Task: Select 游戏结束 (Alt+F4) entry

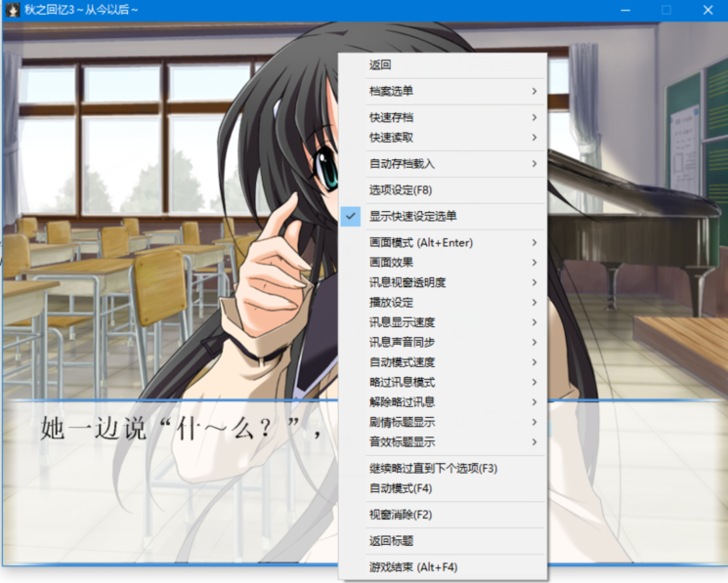Action: pos(443,567)
